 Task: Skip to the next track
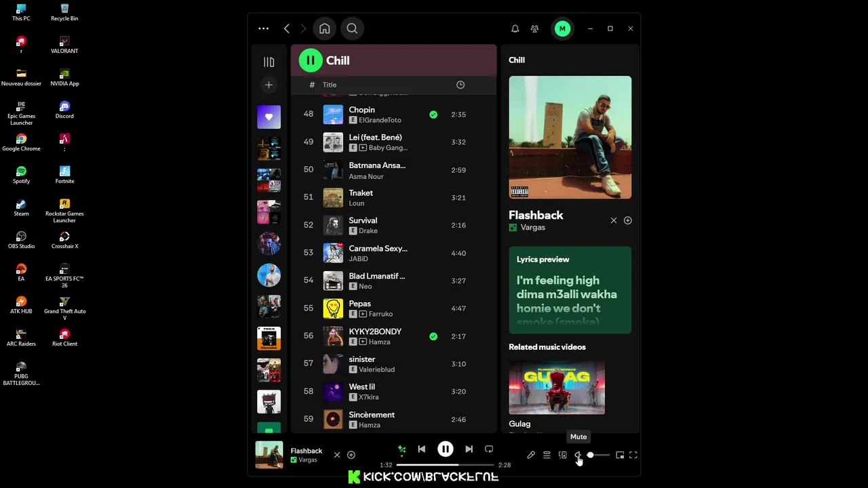tap(469, 449)
